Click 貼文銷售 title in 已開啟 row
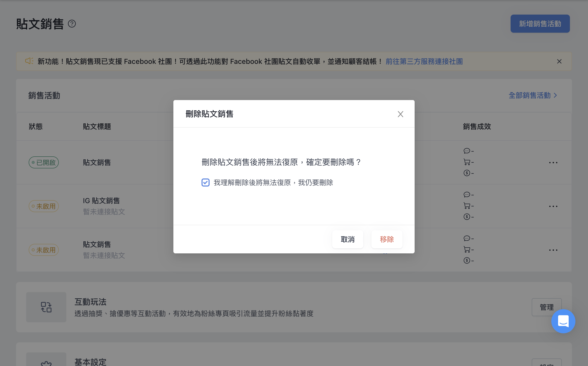The height and width of the screenshot is (366, 588). [x=97, y=163]
